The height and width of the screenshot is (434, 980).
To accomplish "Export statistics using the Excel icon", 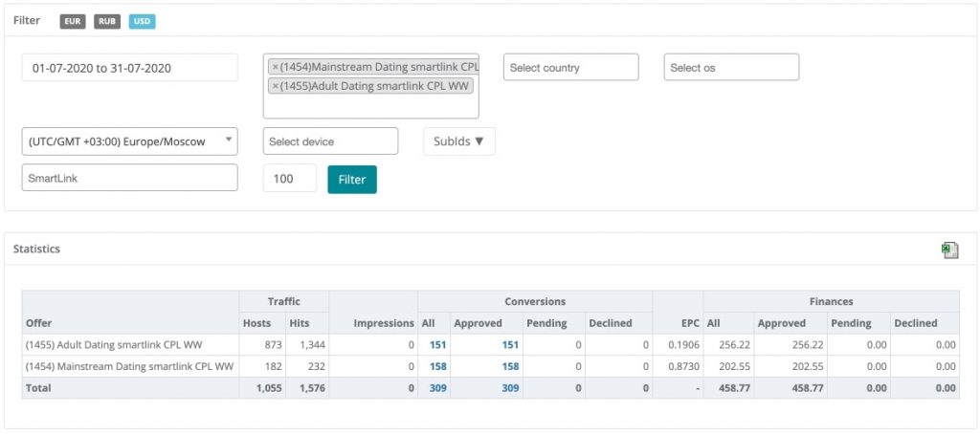I will (949, 250).
